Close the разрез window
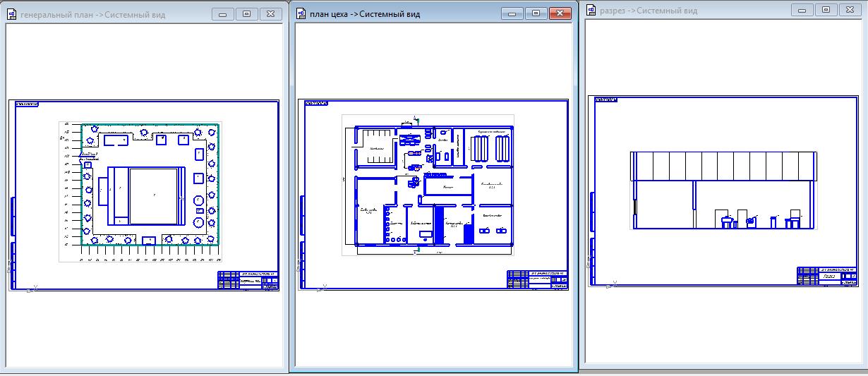The width and height of the screenshot is (868, 376). point(850,10)
